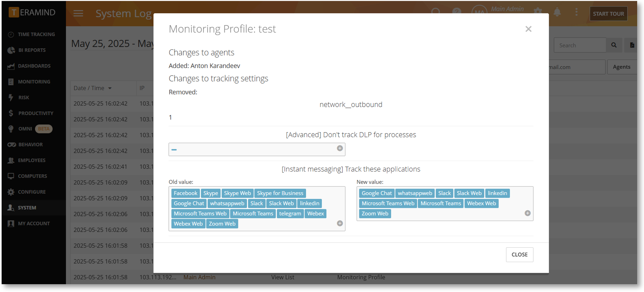This screenshot has width=644, height=292.
Task: Click the CLOSE button in the dialog
Action: (x=520, y=255)
